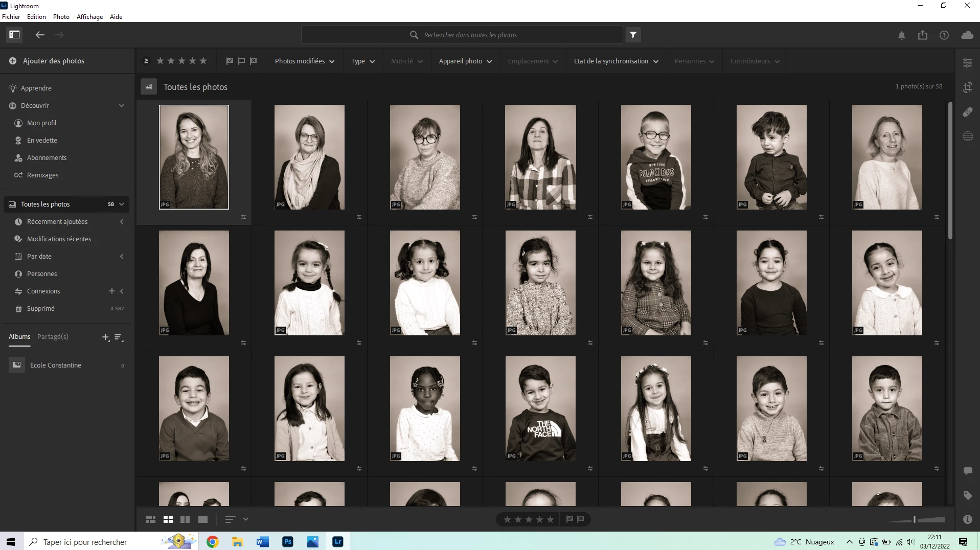Viewport: 980px width, 550px height.
Task: Open the Aide menu
Action: pyautogui.click(x=116, y=16)
